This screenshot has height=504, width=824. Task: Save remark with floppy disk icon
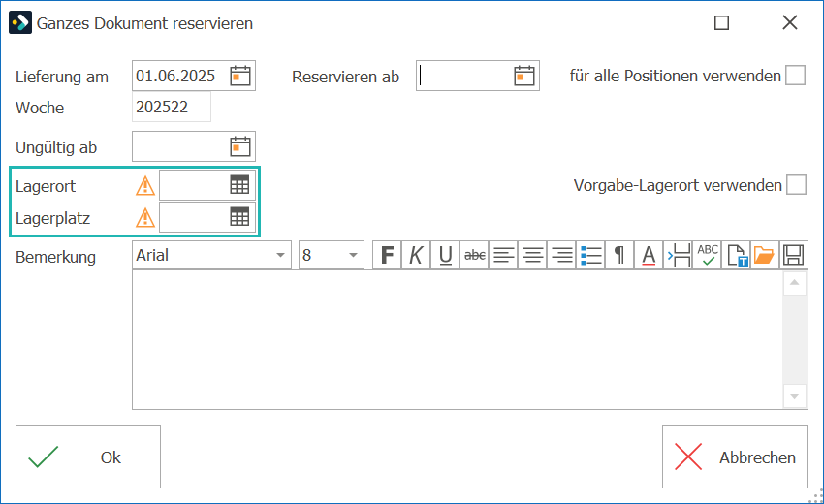click(793, 256)
